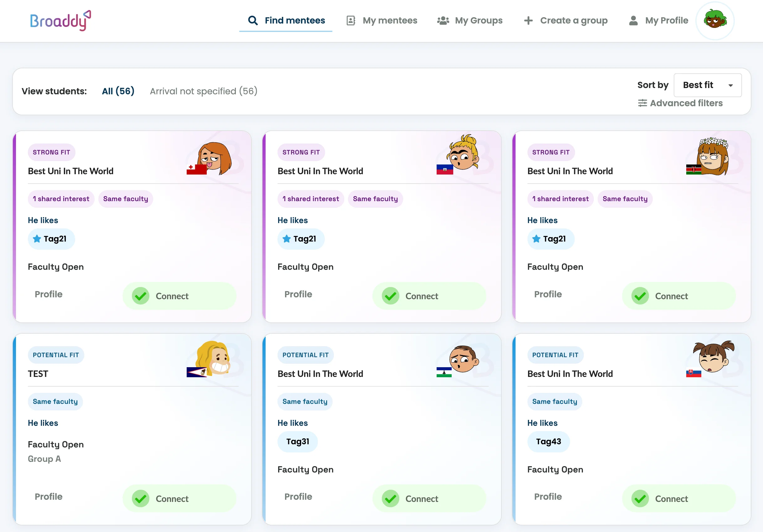The width and height of the screenshot is (763, 532).
Task: Click 'Same faculty' badge on Tag43 card
Action: [x=555, y=401]
